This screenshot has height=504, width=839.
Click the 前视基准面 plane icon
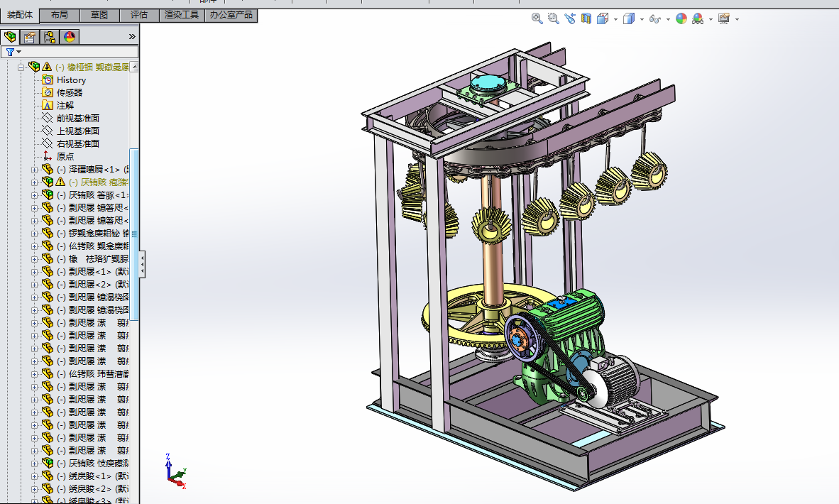(48, 119)
